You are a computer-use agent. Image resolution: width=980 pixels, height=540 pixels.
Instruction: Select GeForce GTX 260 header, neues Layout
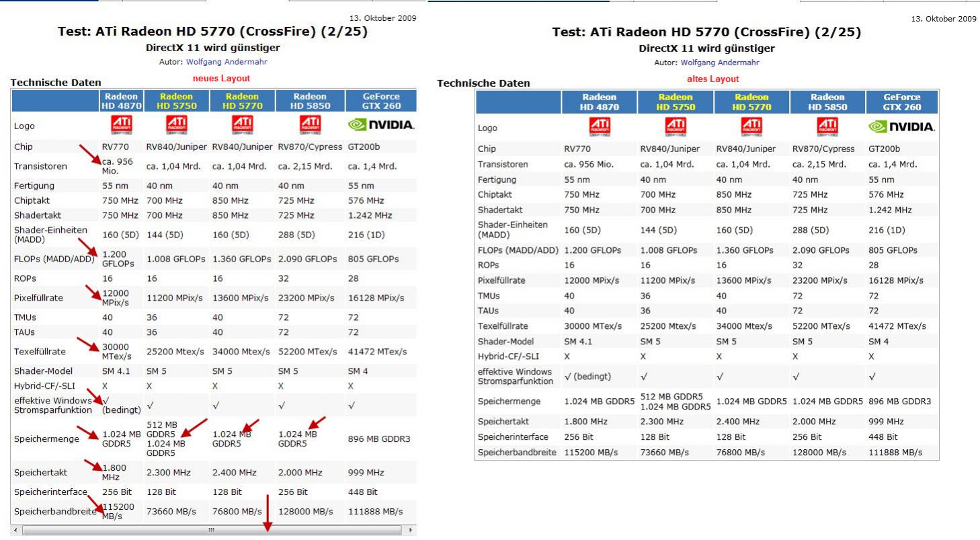click(380, 101)
